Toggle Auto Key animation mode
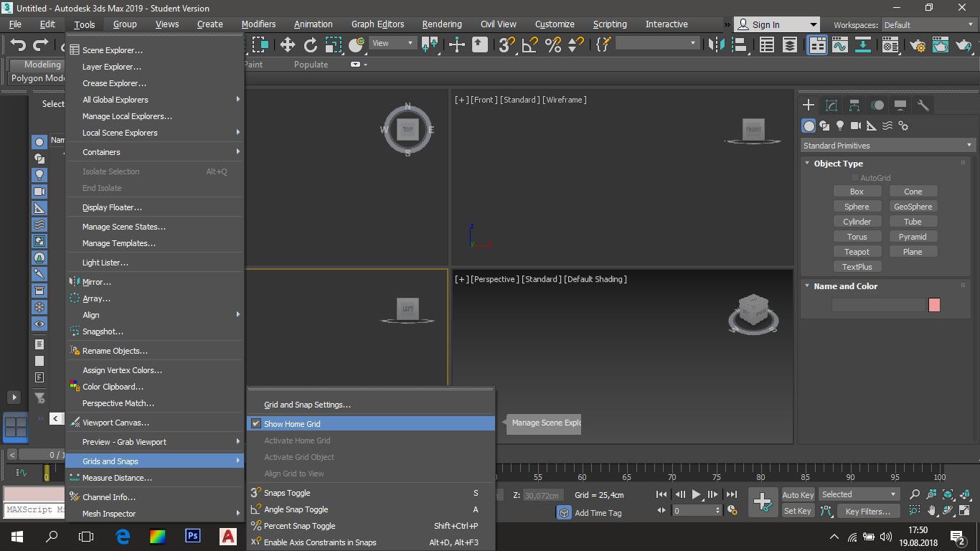This screenshot has width=980, height=551. click(798, 495)
